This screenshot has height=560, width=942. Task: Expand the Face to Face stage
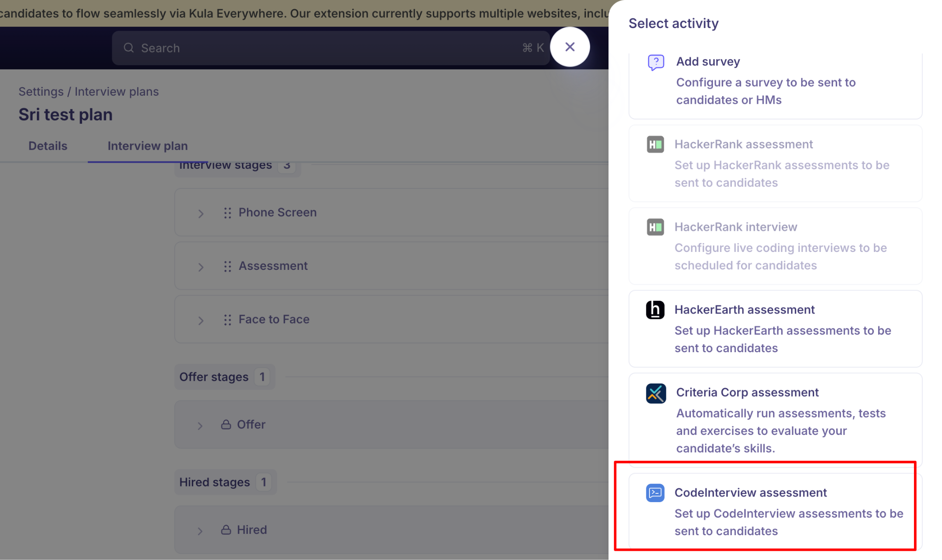pyautogui.click(x=201, y=320)
